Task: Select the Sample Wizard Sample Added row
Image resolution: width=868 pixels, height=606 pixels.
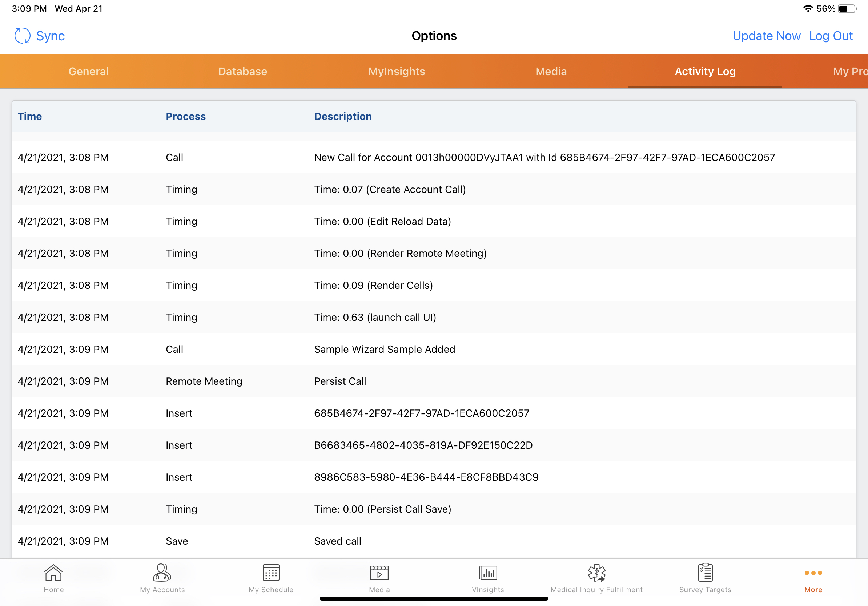Action: [385, 349]
